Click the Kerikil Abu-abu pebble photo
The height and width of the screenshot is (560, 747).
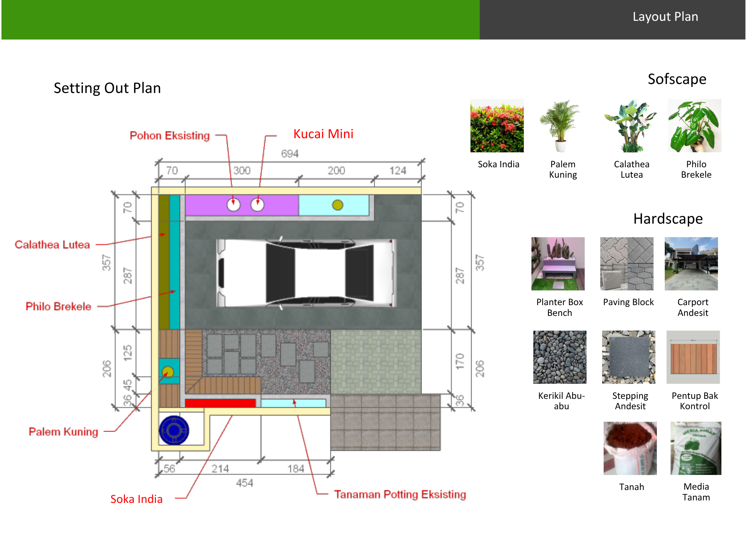560,357
